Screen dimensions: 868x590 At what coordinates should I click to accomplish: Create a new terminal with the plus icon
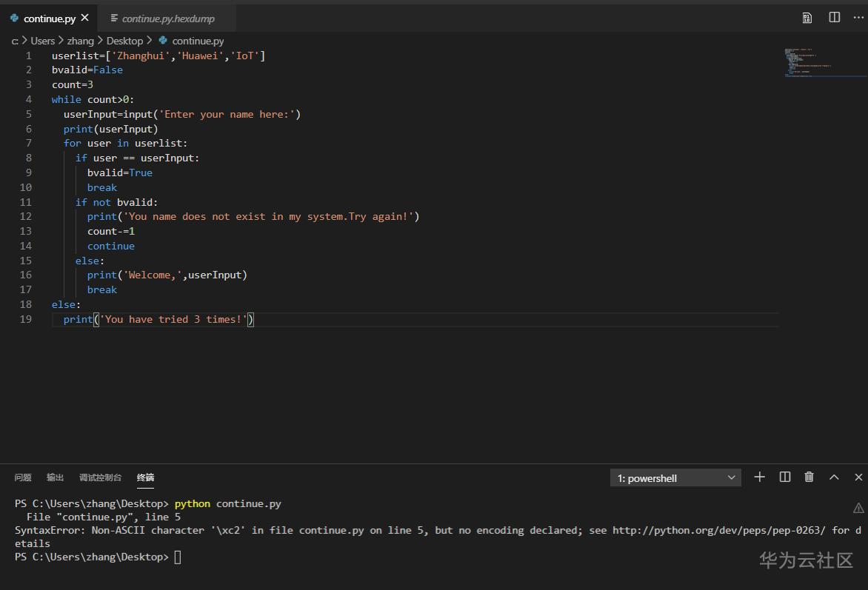click(759, 477)
